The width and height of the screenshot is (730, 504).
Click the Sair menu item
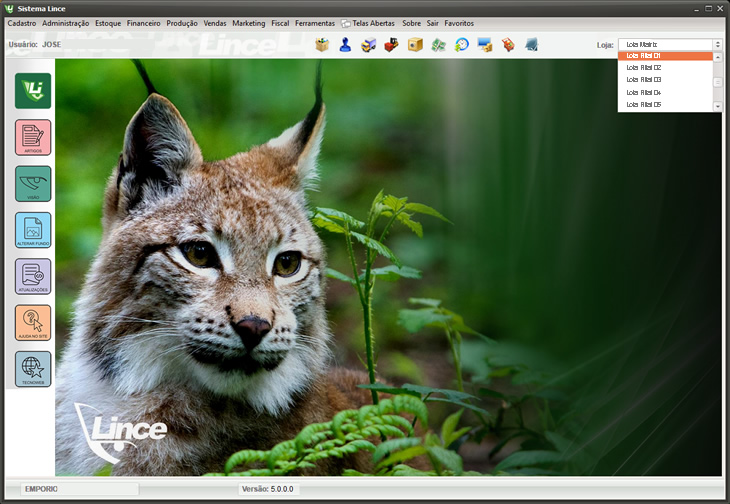coord(433,23)
